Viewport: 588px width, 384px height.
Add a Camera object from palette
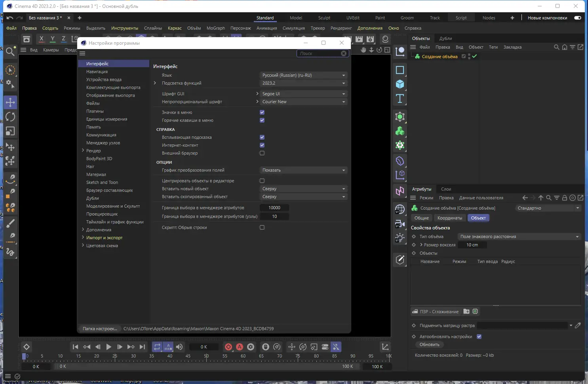pyautogui.click(x=400, y=224)
